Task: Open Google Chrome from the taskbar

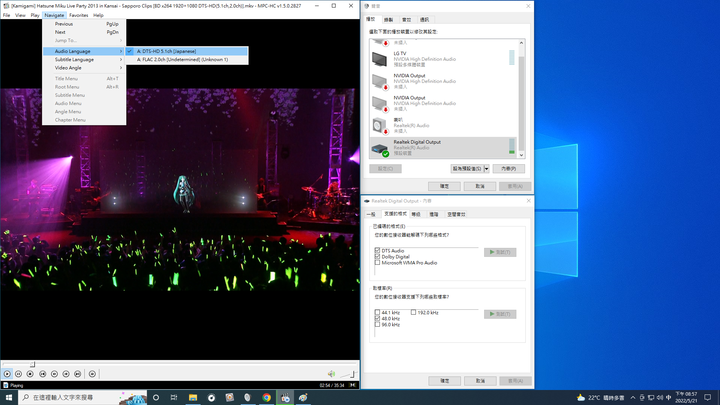Action: [x=266, y=397]
